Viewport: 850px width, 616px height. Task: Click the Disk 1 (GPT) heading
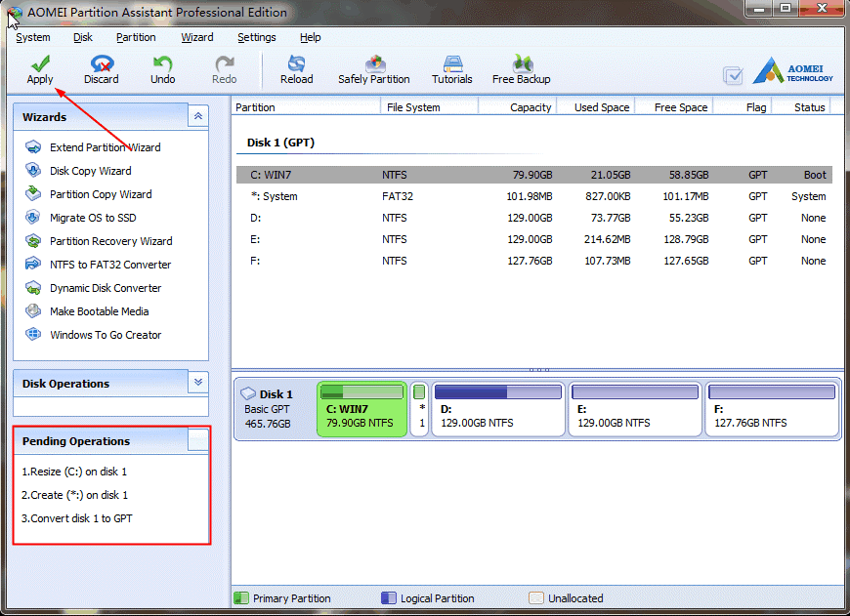pyautogui.click(x=280, y=143)
